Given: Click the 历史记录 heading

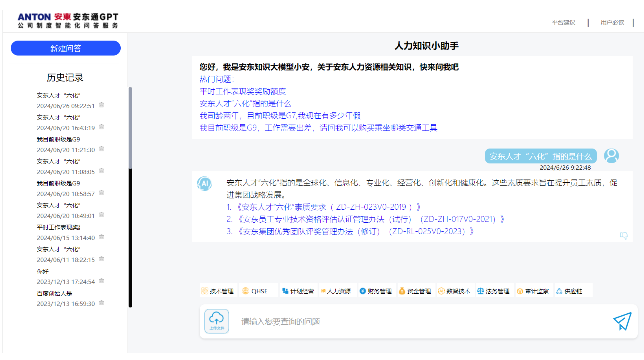Looking at the screenshot, I should tap(65, 78).
